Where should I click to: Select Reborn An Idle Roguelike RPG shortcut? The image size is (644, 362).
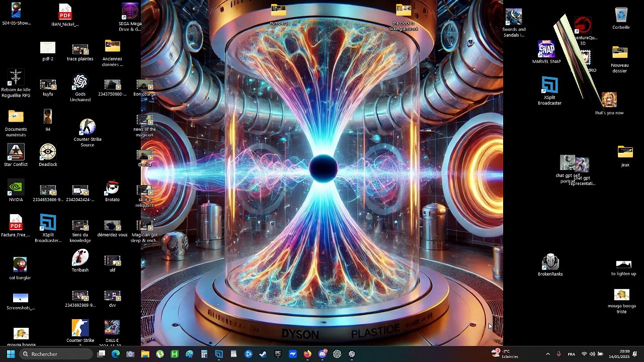pyautogui.click(x=16, y=83)
